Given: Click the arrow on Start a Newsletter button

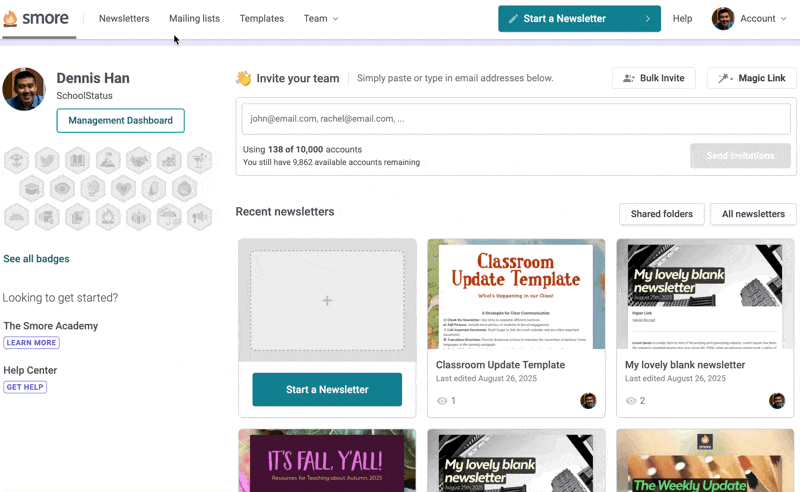Looking at the screenshot, I should [647, 18].
